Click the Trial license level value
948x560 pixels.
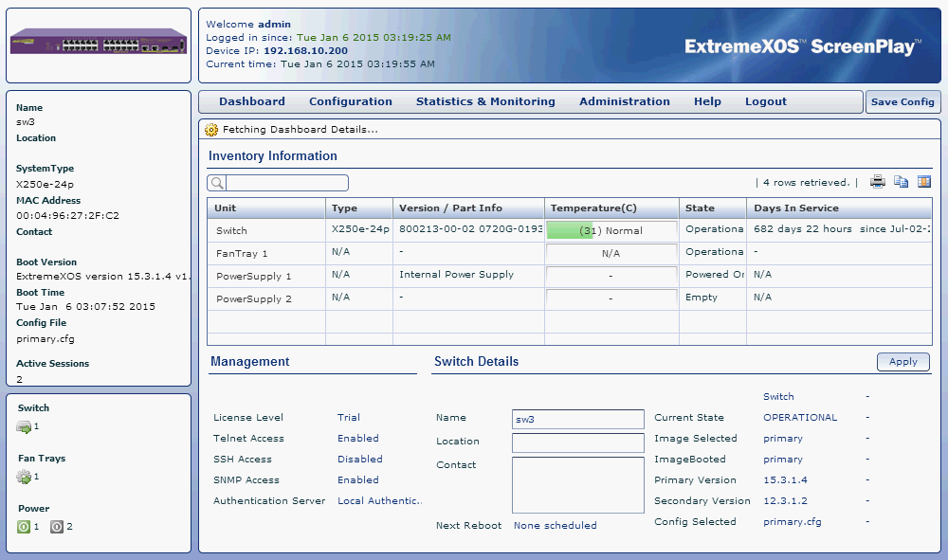click(x=348, y=418)
